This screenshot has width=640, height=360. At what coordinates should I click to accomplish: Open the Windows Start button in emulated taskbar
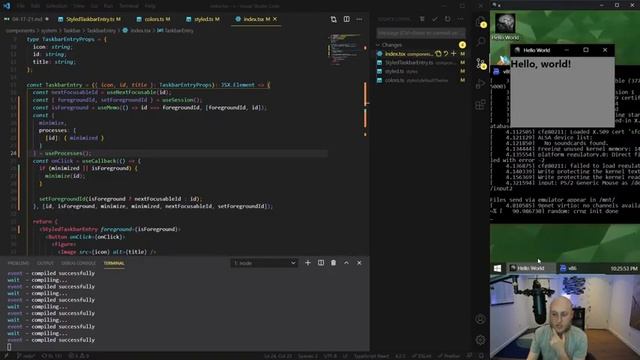pyautogui.click(x=497, y=268)
